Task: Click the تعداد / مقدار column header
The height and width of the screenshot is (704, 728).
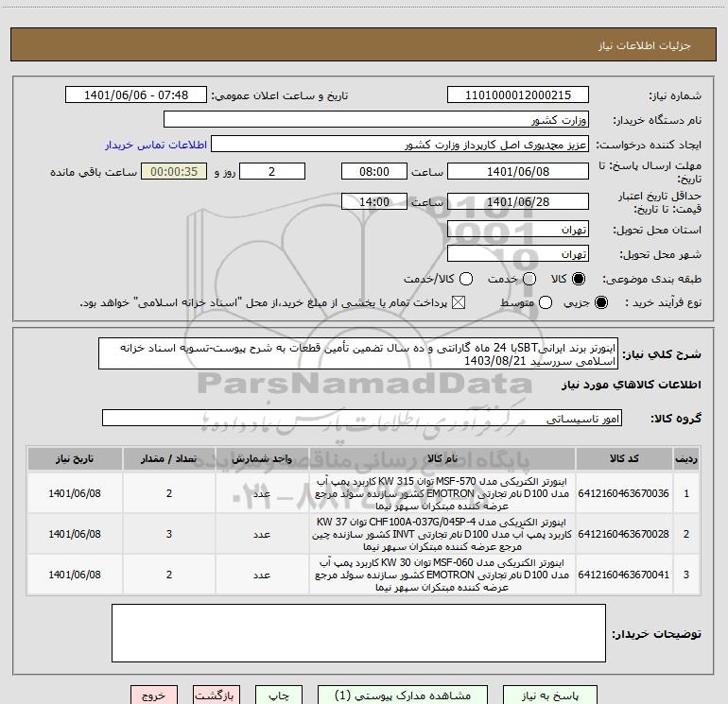Action: pyautogui.click(x=169, y=459)
